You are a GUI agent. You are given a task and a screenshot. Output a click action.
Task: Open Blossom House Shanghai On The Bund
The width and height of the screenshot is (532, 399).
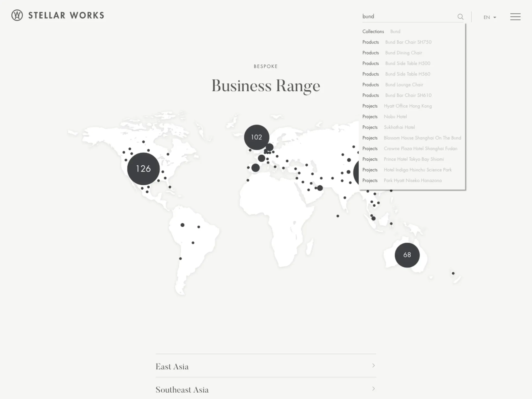point(422,138)
